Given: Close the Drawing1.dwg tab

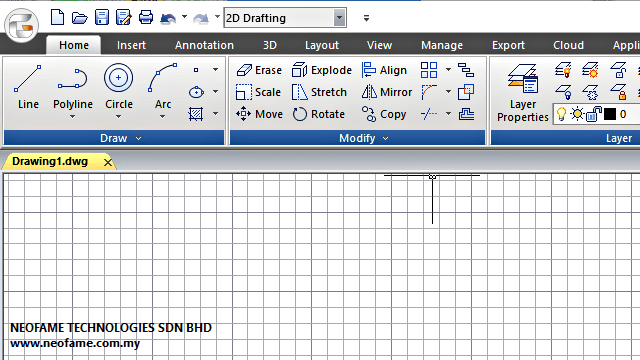Looking at the screenshot, I should coord(108,162).
